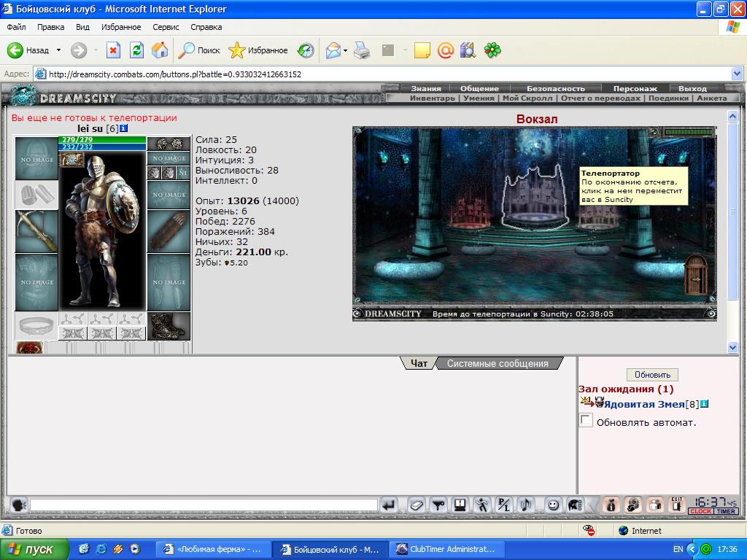The width and height of the screenshot is (747, 560).
Task: Refresh the page with IE Refresh icon
Action: point(136,50)
